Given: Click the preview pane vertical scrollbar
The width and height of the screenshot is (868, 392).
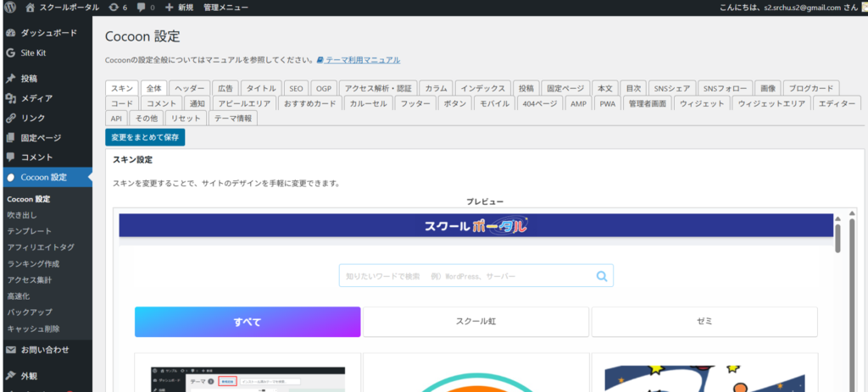Looking at the screenshot, I should coord(838,237).
